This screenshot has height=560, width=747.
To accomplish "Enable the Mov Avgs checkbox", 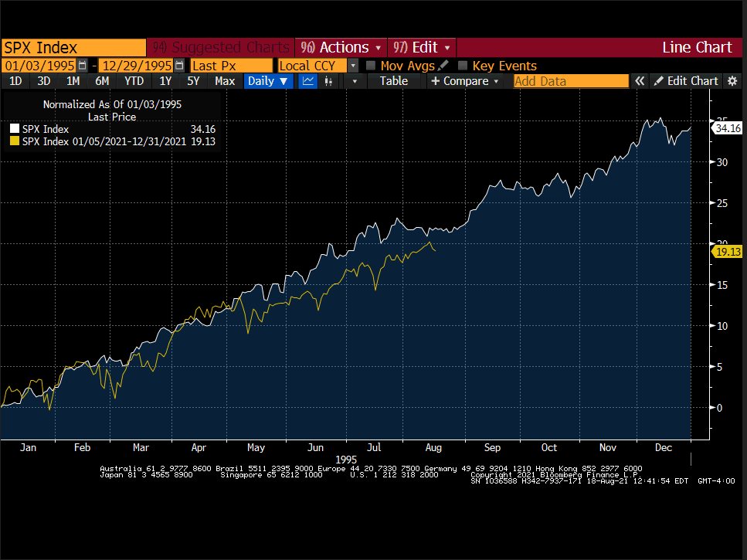I will point(371,66).
